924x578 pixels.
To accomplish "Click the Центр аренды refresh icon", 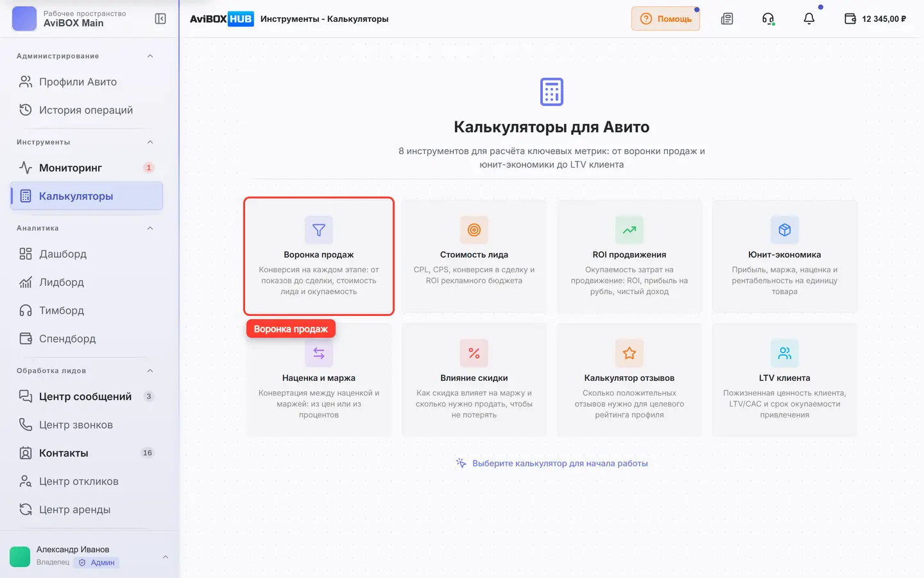I will [26, 509].
